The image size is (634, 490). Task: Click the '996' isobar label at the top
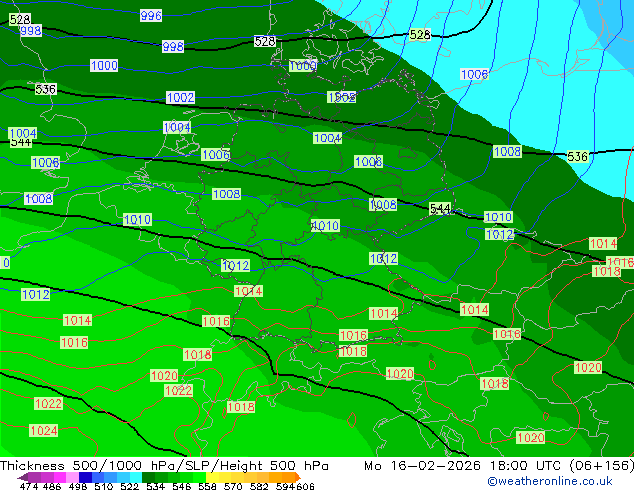151,16
